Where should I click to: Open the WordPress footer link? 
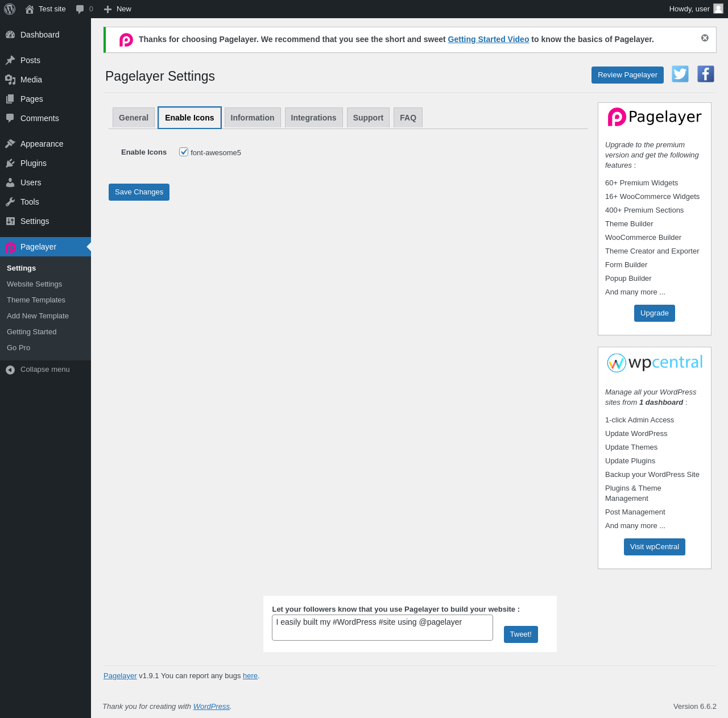[x=212, y=707]
